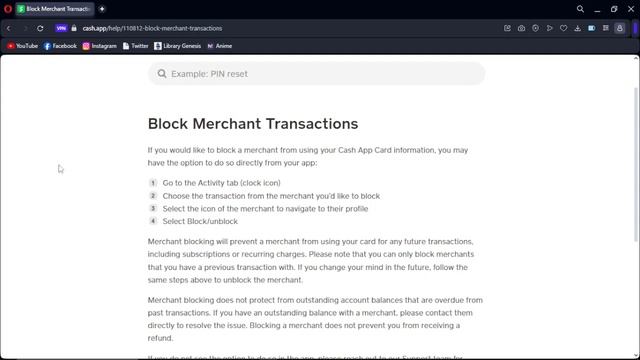The image size is (640, 360).
Task: Take a snapshot with the camera icon
Action: tap(521, 28)
